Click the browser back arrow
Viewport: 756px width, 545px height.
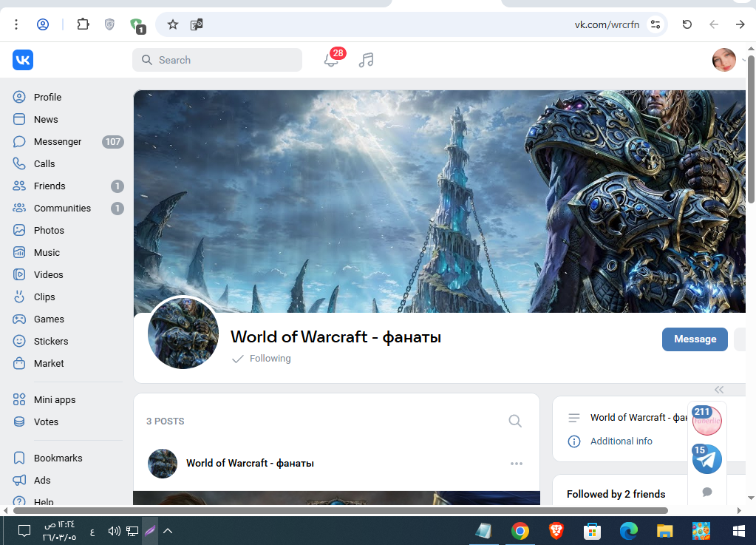[x=714, y=24]
